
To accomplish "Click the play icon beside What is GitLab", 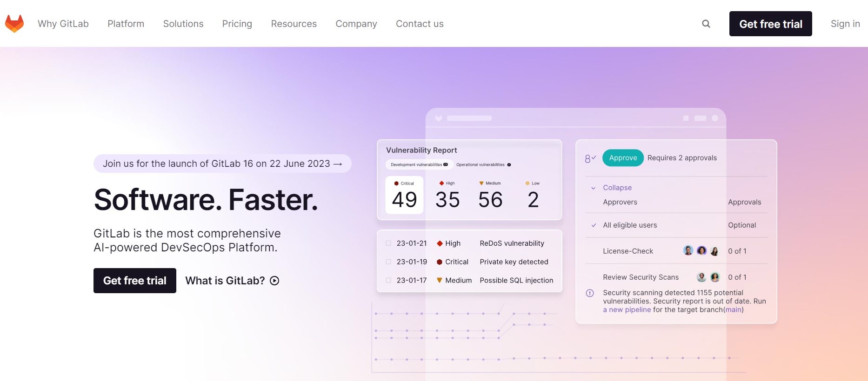I will 274,281.
